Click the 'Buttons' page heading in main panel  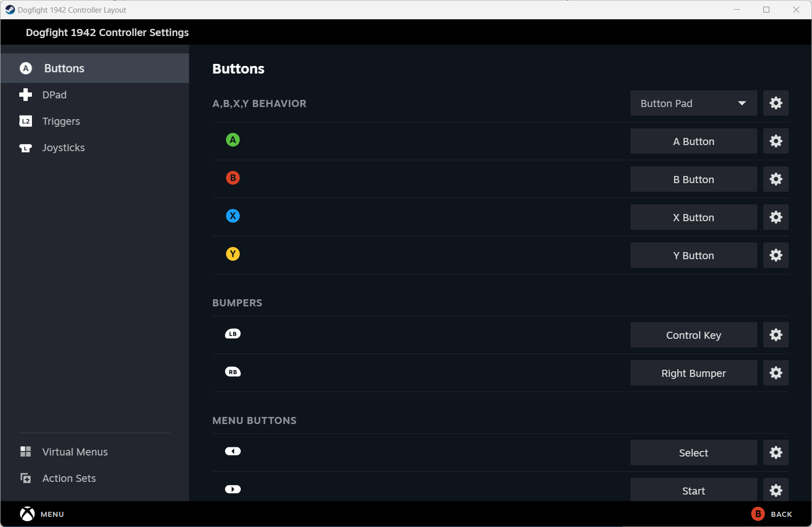pyautogui.click(x=238, y=68)
